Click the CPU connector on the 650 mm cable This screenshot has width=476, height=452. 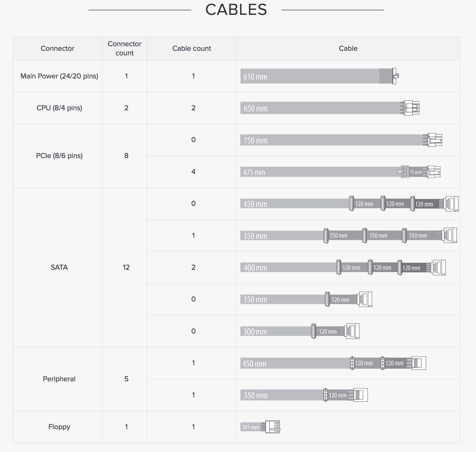click(x=411, y=108)
